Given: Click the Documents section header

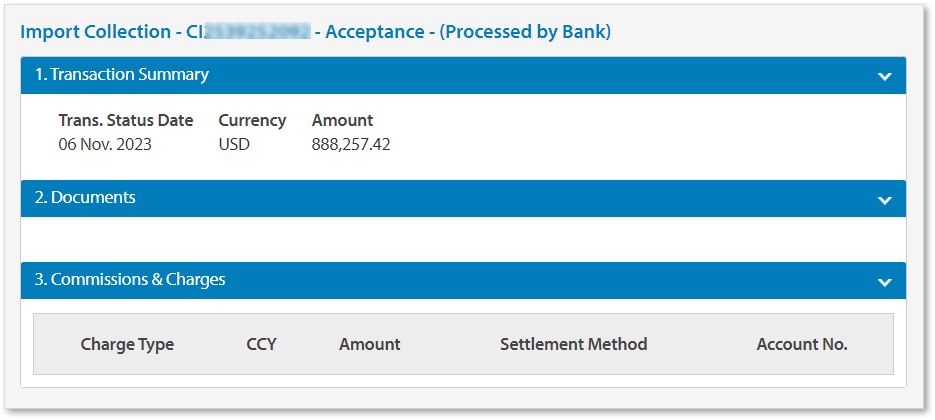Looking at the screenshot, I should point(85,198).
